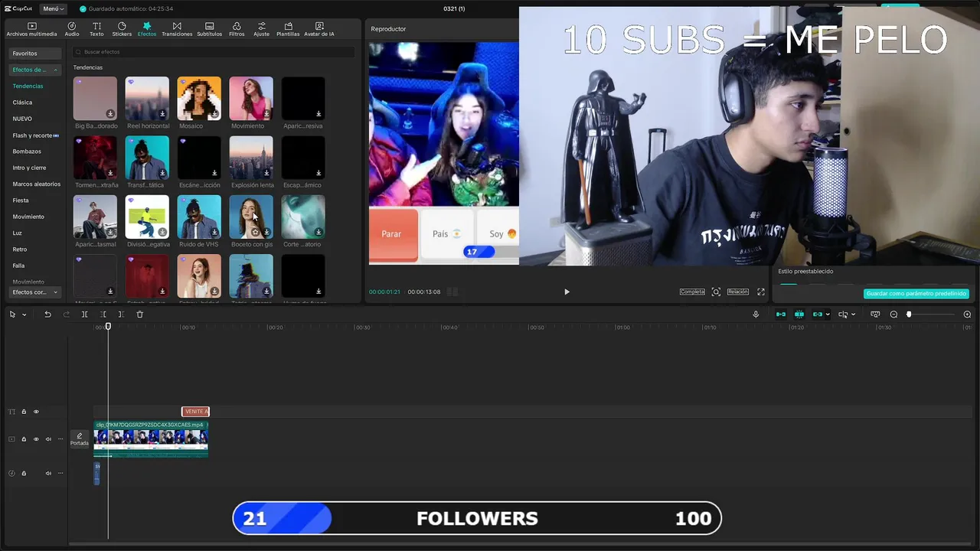Open the Audio tab
The image size is (980, 551).
coord(72,29)
